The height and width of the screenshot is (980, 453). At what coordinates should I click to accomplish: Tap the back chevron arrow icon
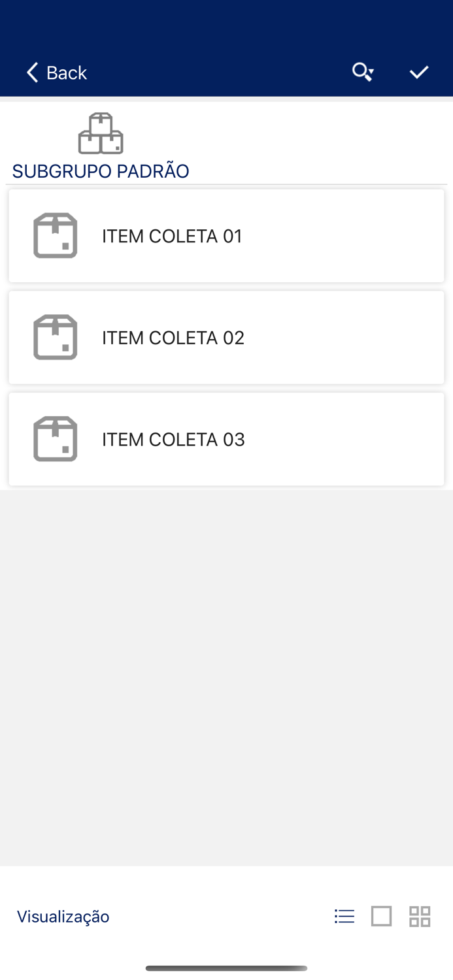(31, 72)
